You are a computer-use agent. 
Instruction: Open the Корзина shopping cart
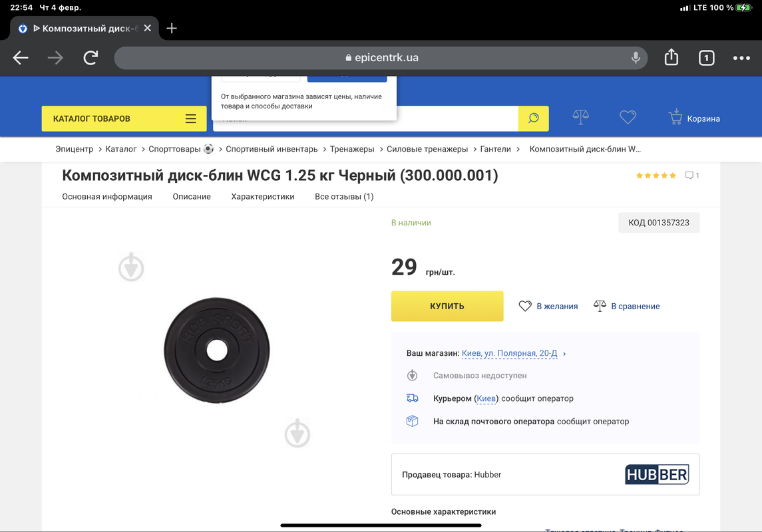tap(694, 118)
